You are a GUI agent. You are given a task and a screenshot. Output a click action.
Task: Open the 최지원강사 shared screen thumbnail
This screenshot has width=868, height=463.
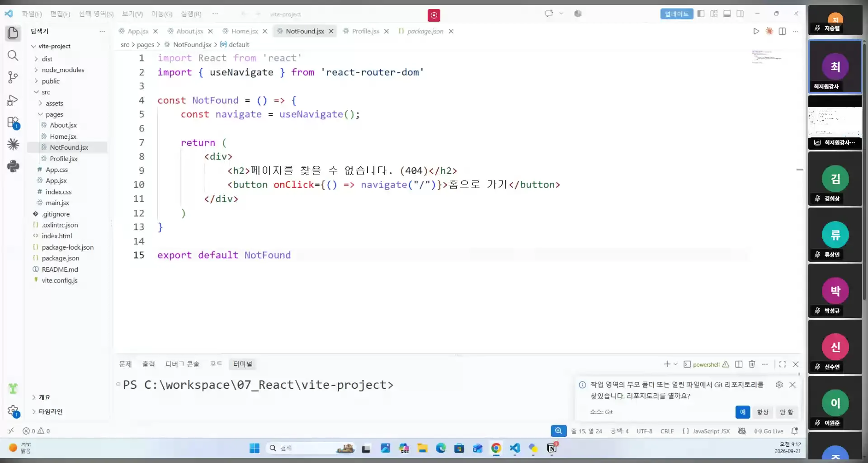(835, 122)
